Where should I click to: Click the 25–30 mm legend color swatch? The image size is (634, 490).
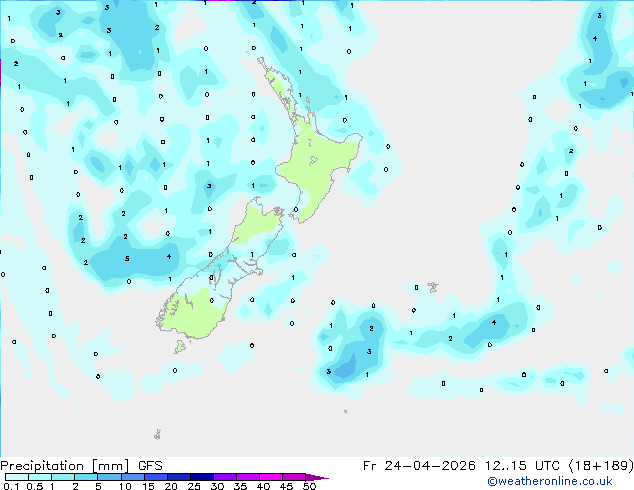pos(201,477)
